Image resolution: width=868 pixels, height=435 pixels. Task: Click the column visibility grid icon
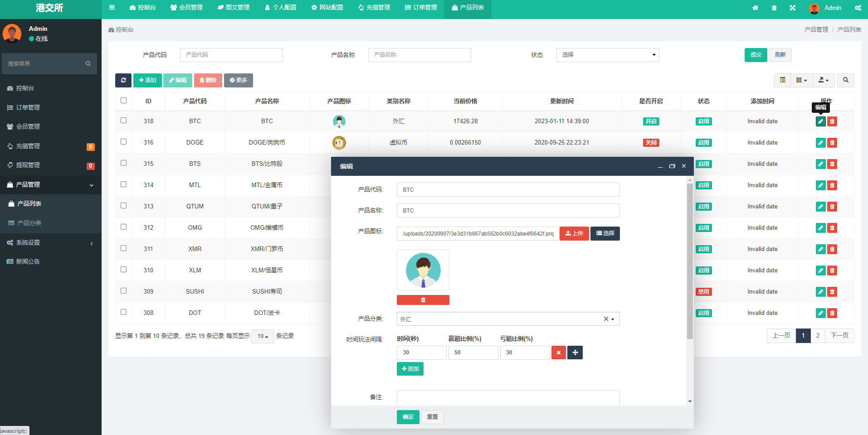(x=801, y=80)
